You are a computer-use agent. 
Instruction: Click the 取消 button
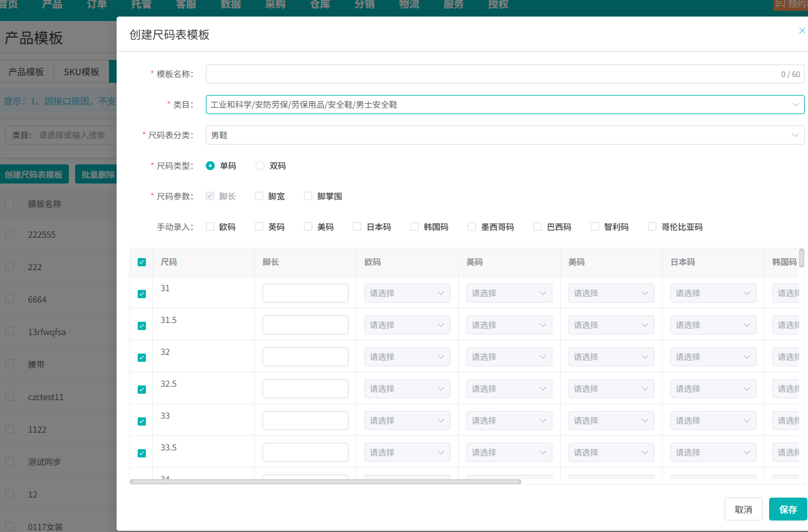[x=744, y=509]
